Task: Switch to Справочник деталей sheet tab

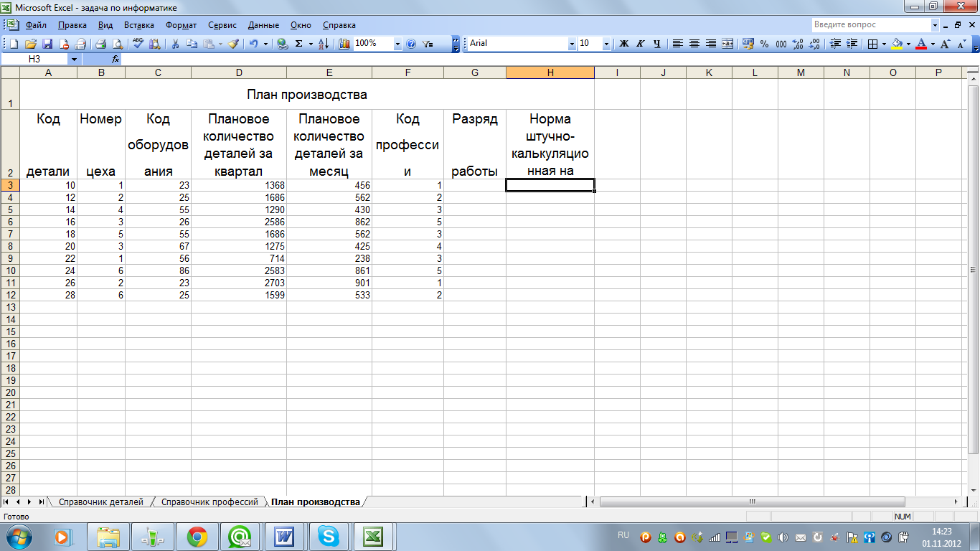Action: (100, 502)
